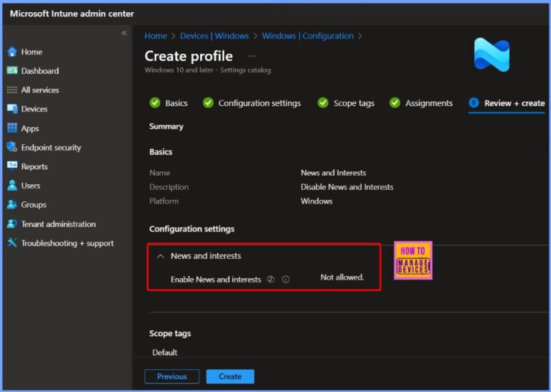Click the 'Not allowed.' setting value
The height and width of the screenshot is (392, 551).
pyautogui.click(x=342, y=277)
